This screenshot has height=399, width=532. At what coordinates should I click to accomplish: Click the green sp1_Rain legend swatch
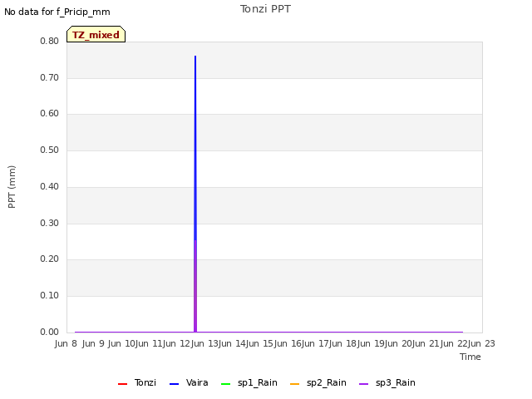(x=225, y=384)
